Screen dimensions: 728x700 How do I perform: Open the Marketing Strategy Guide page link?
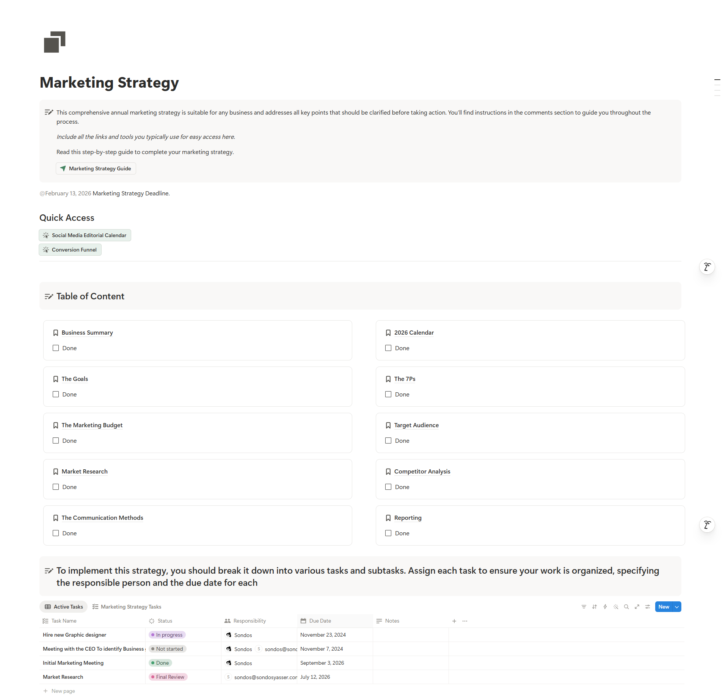click(96, 168)
